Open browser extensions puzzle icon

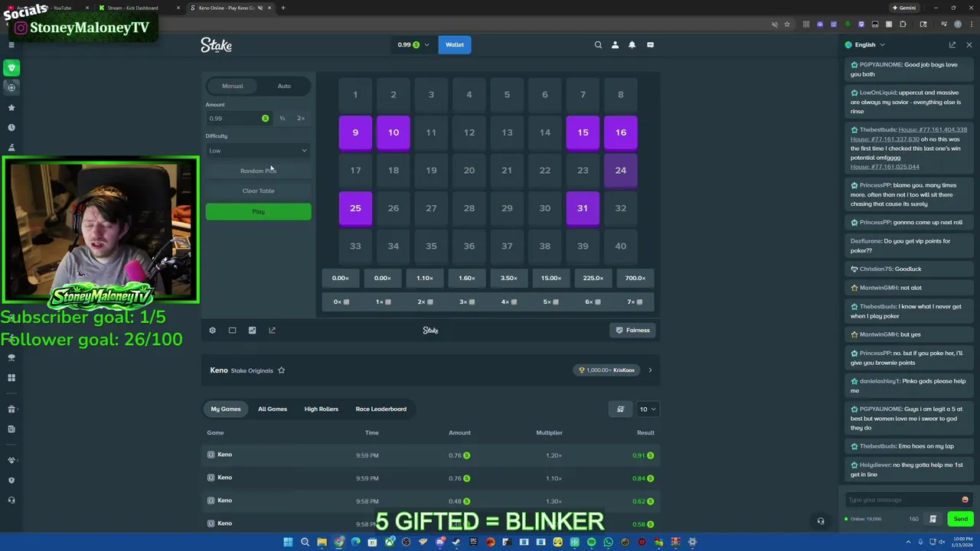pos(903,24)
